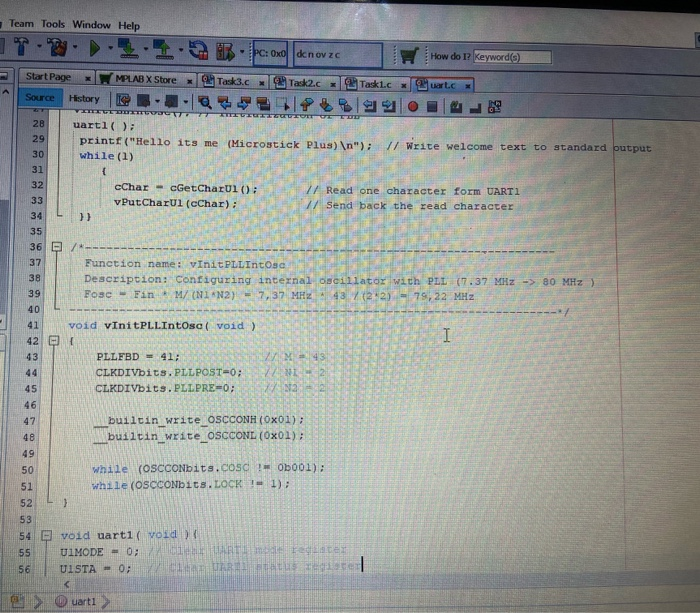Viewport: 700px width, 613px height.
Task: Switch to the Task3.c tab
Action: (x=233, y=82)
